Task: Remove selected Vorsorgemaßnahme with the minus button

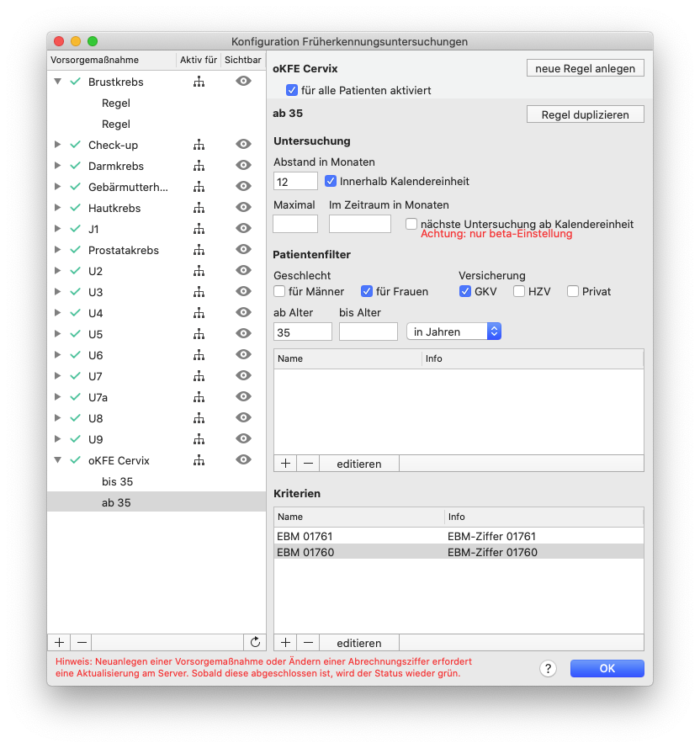Action: click(x=82, y=642)
